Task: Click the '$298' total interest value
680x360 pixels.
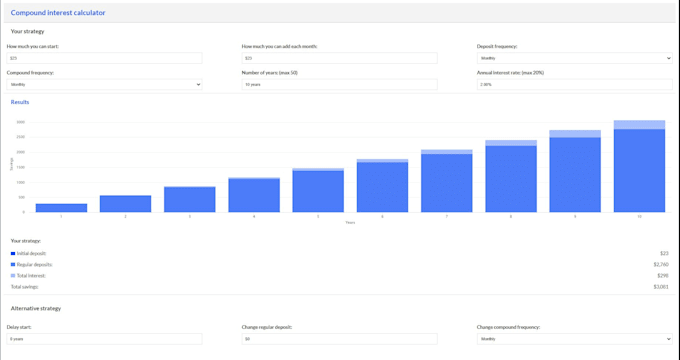Action: coord(663,275)
